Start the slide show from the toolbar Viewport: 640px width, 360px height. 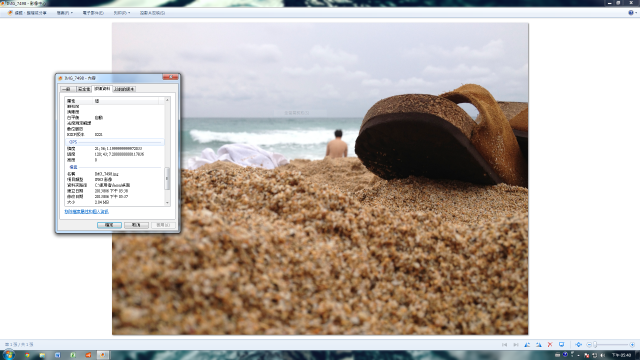tap(562, 344)
